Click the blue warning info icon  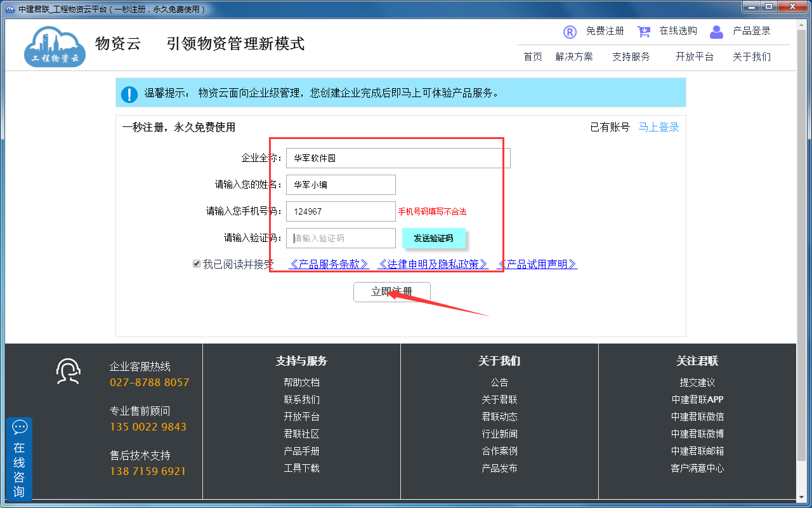(129, 94)
